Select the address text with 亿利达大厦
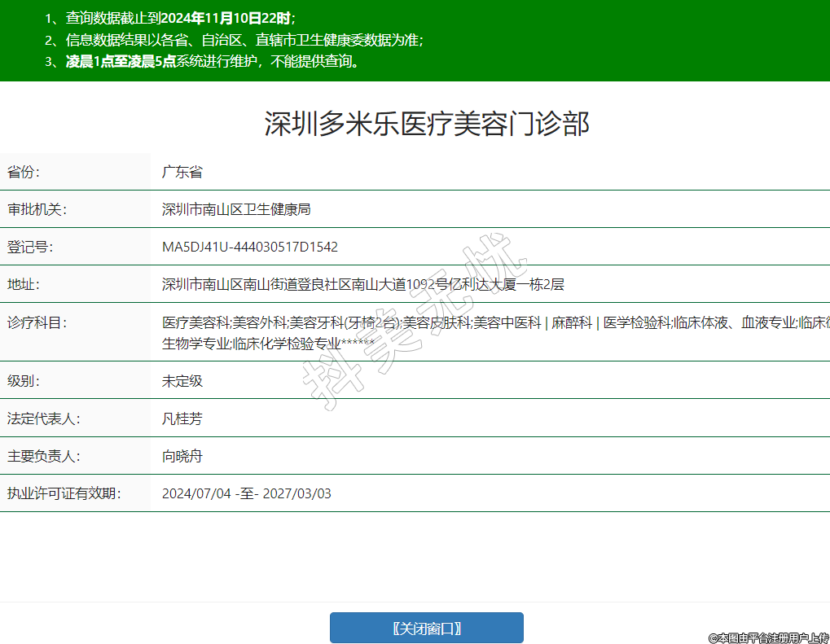Image resolution: width=830 pixels, height=644 pixels. point(363,284)
